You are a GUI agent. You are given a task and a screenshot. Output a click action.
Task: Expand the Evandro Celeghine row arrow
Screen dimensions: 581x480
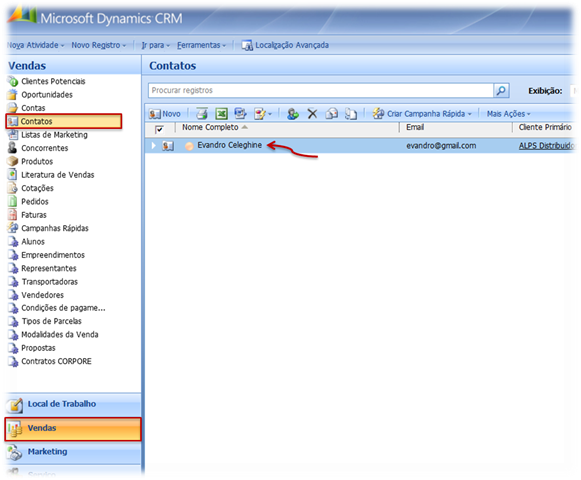point(153,146)
